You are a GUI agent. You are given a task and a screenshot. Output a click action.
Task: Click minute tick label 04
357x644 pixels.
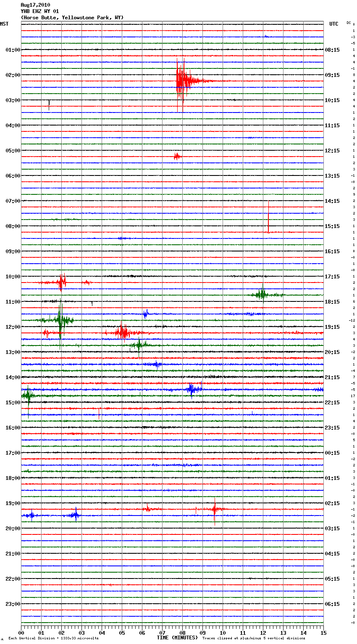point(102,633)
